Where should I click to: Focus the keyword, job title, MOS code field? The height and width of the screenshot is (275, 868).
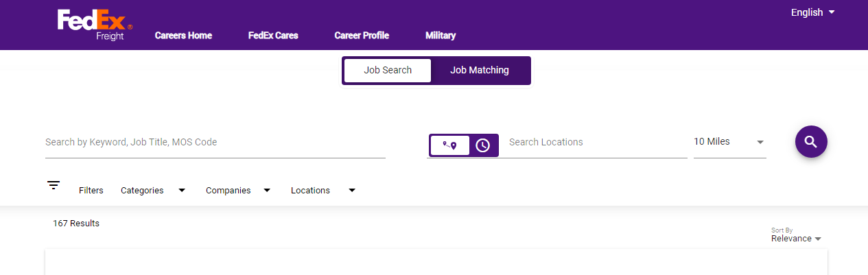tap(215, 143)
